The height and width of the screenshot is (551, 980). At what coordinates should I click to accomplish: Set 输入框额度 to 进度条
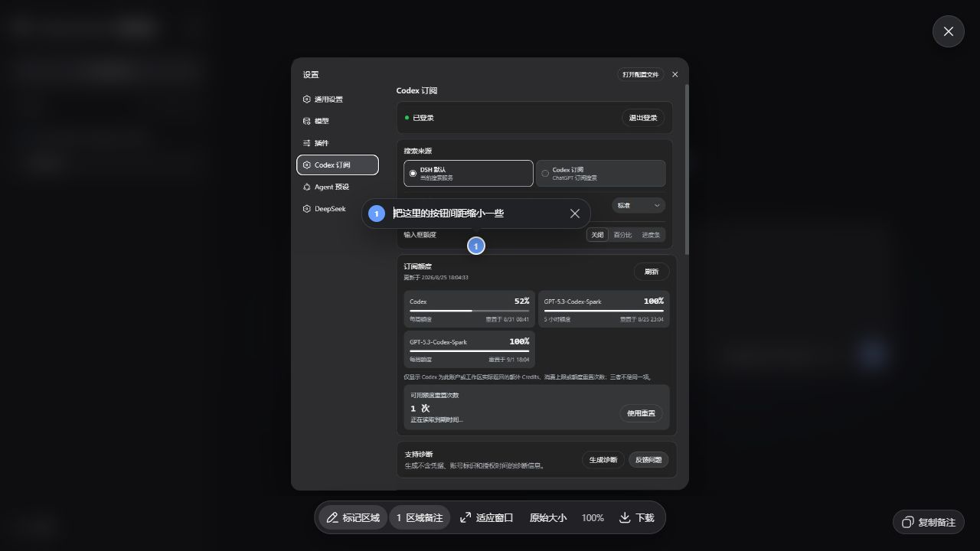click(x=651, y=235)
